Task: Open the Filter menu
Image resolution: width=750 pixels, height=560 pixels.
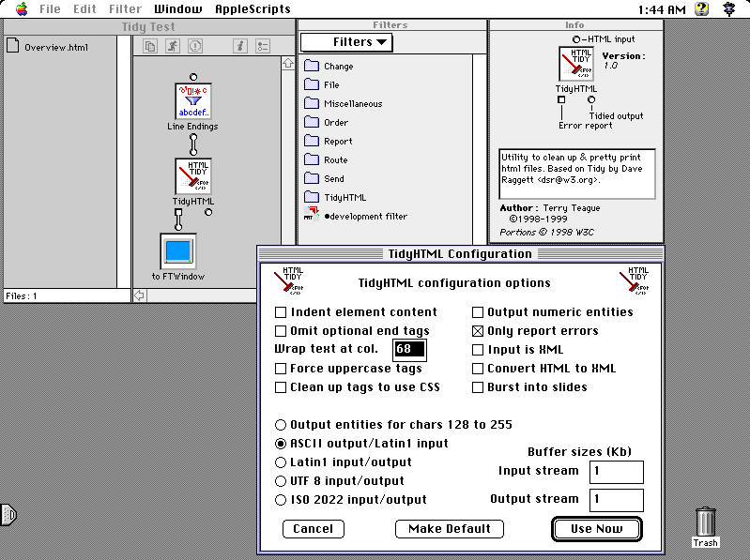Action: pos(125,8)
